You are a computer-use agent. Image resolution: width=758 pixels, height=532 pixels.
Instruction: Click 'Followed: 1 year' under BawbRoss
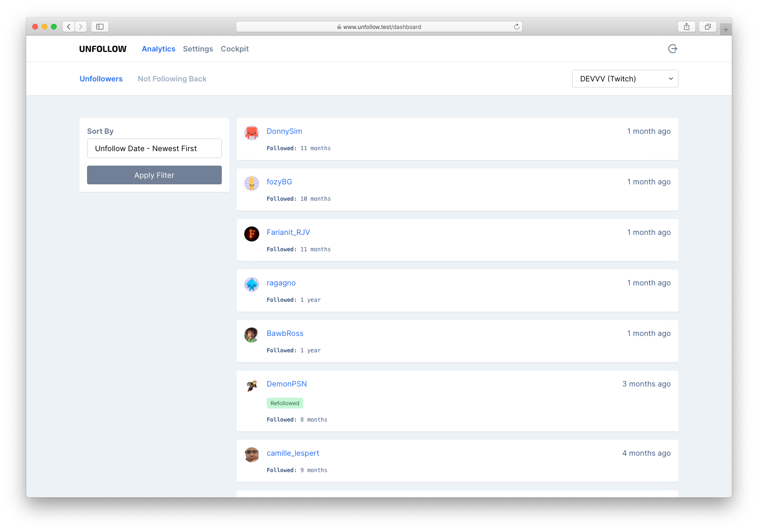click(x=294, y=350)
